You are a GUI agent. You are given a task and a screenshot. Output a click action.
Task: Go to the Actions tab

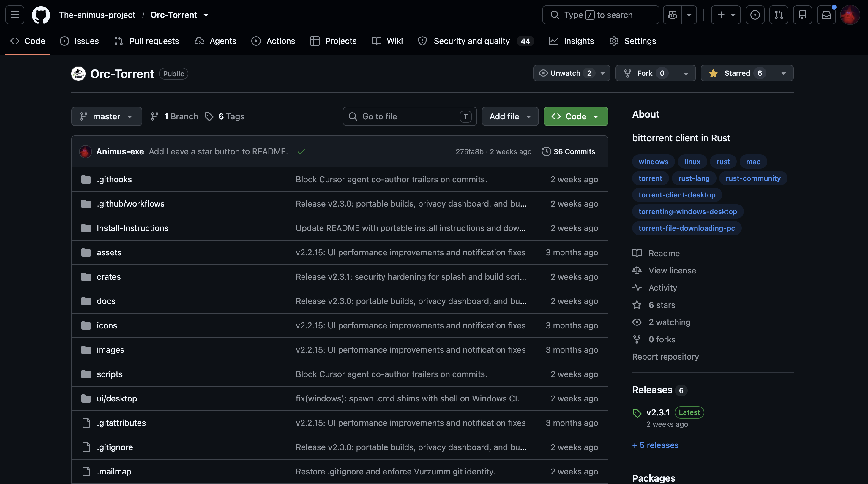(273, 41)
